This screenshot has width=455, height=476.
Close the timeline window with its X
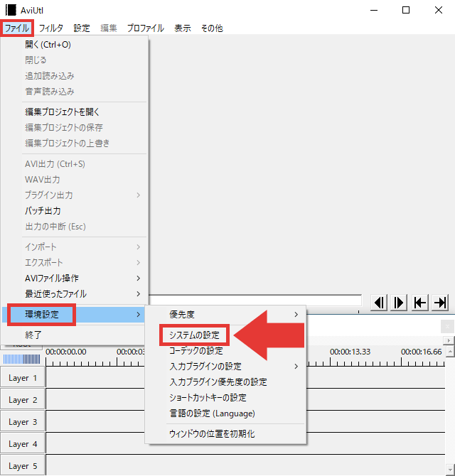pyautogui.click(x=447, y=327)
